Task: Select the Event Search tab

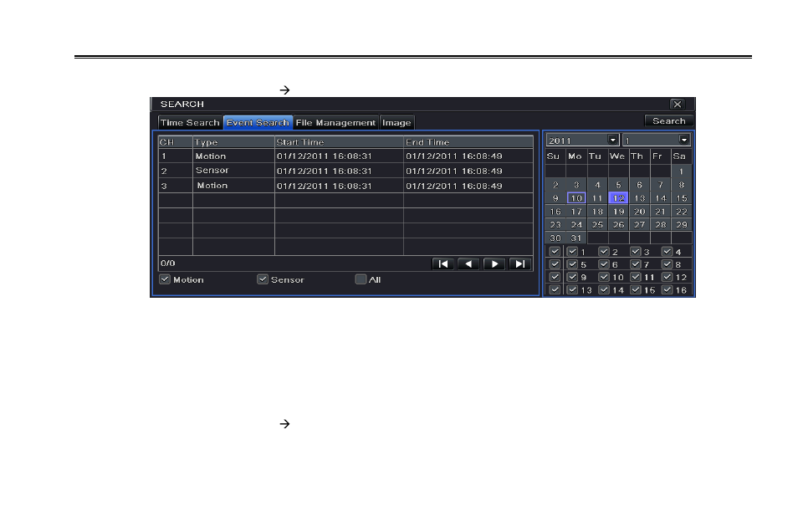Action: click(258, 123)
